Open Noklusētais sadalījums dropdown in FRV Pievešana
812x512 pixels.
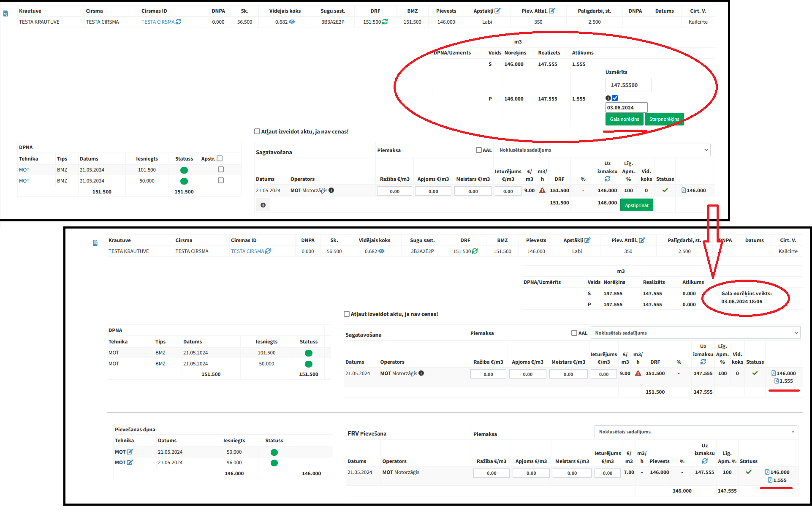click(x=695, y=432)
